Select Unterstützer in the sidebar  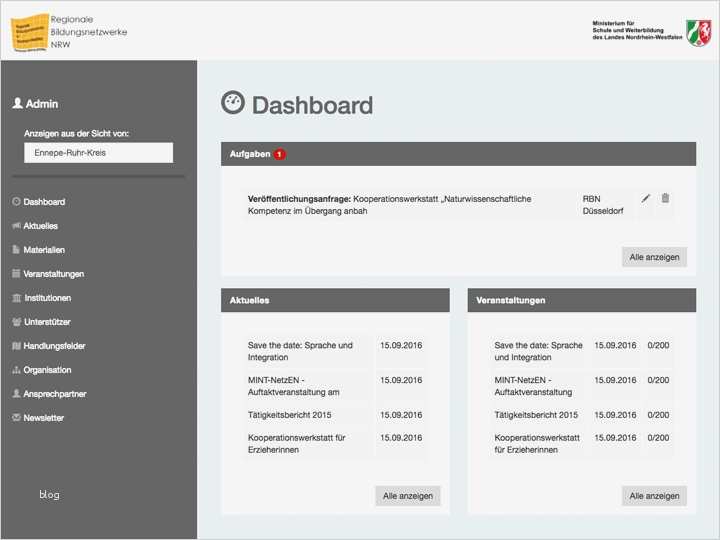click(47, 322)
